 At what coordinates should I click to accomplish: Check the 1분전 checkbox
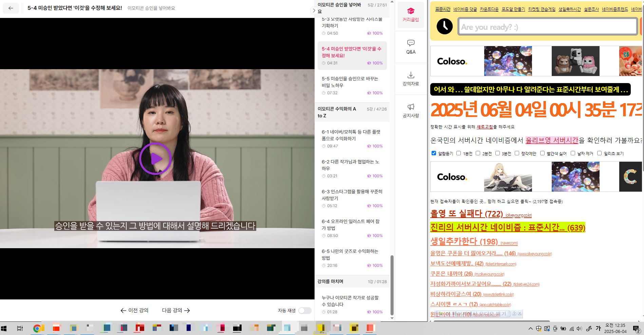(x=458, y=153)
